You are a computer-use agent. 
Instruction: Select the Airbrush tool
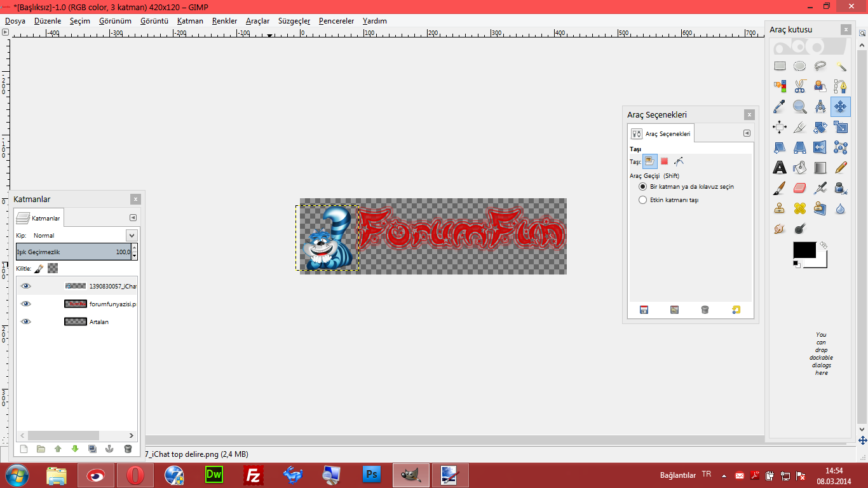point(820,187)
